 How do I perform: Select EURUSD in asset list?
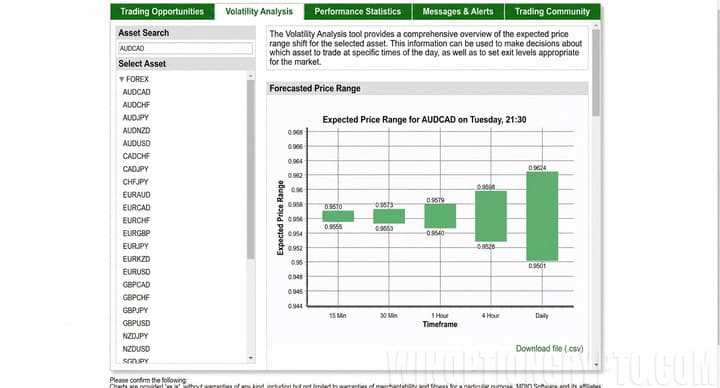136,272
